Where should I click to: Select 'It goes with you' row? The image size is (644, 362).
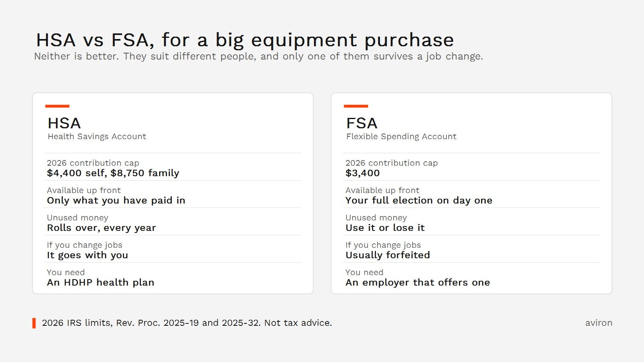pos(173,250)
